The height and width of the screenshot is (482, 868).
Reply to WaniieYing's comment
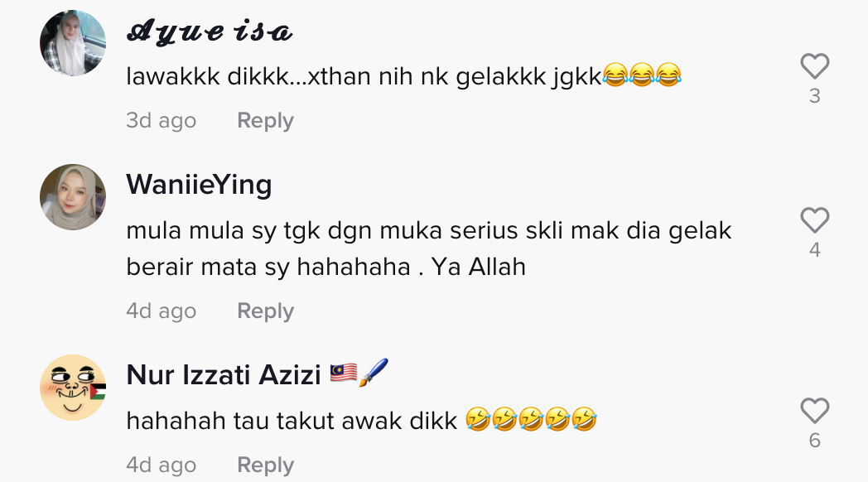265,311
